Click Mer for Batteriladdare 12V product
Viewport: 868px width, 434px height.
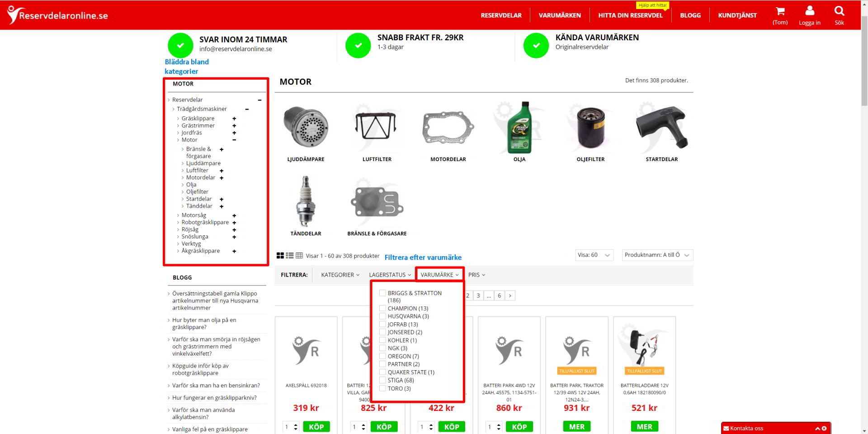pos(644,427)
